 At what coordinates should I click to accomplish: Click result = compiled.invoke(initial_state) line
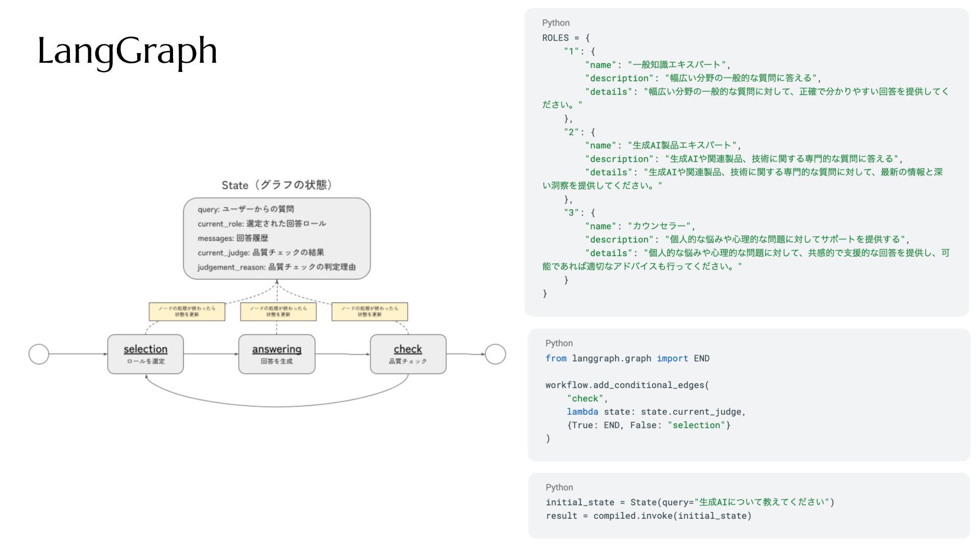[x=649, y=516]
